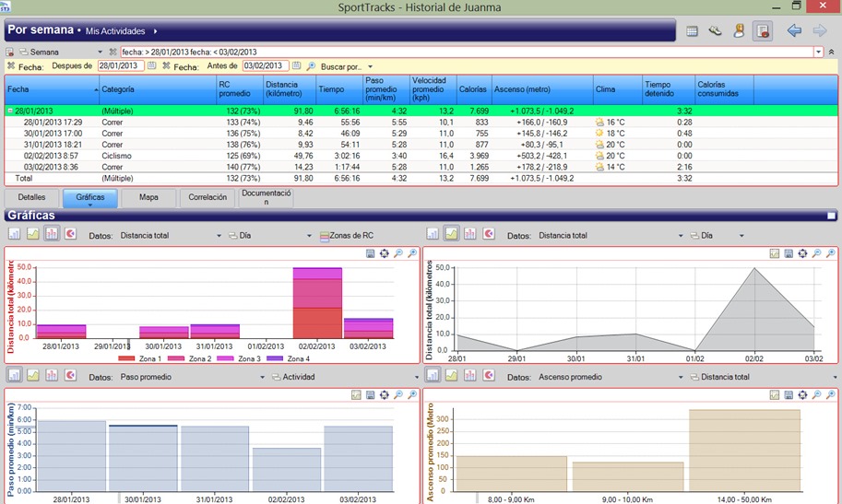This screenshot has width=842, height=504.
Task: Open the Documentación tab
Action: (x=267, y=197)
